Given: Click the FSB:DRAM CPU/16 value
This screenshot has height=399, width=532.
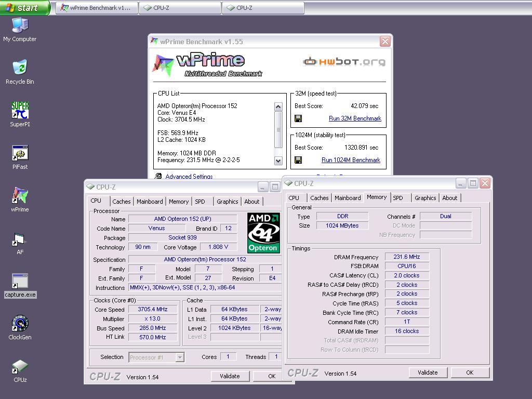Looking at the screenshot, I should pyautogui.click(x=407, y=266).
